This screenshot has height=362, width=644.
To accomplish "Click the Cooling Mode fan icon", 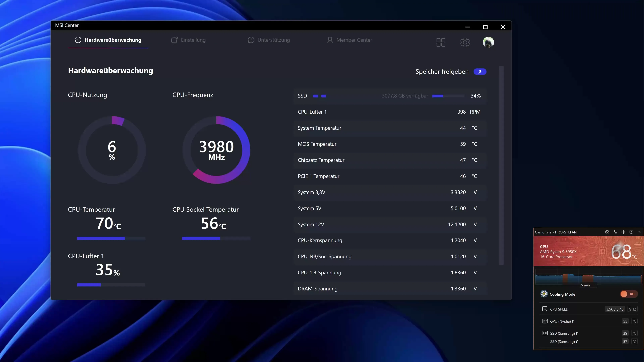I will click(544, 294).
